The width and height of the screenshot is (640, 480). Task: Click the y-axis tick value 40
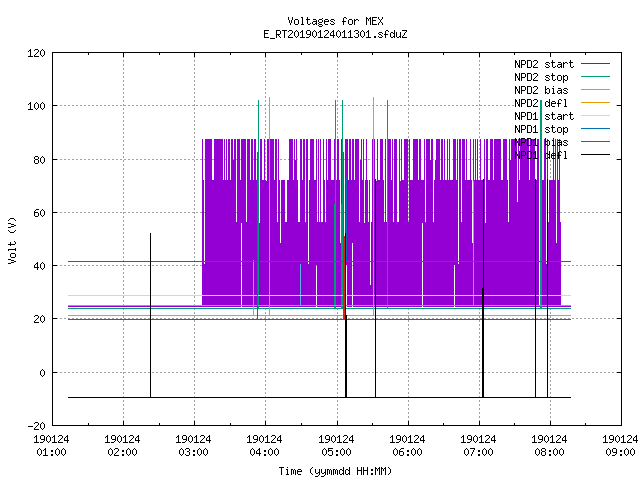(39, 266)
